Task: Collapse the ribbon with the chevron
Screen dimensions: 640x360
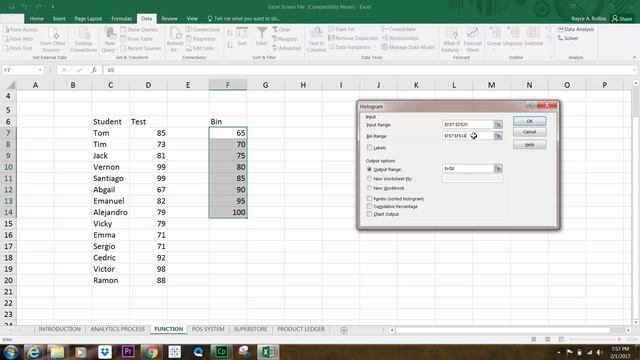Action: (x=634, y=58)
